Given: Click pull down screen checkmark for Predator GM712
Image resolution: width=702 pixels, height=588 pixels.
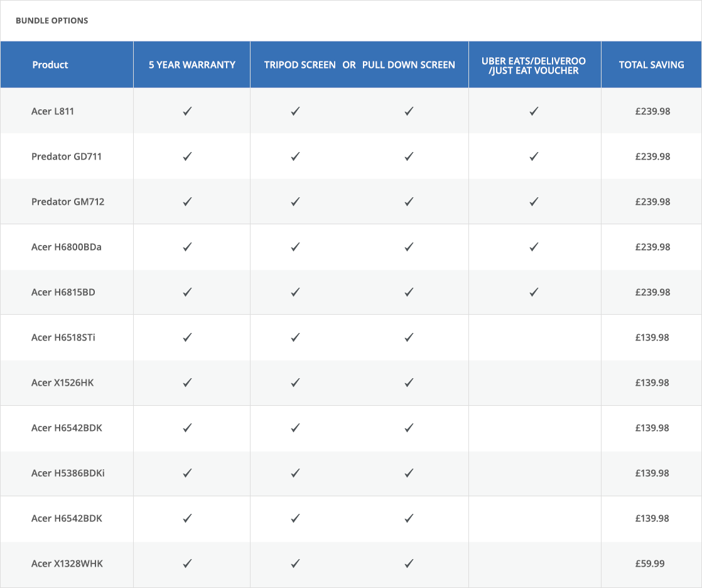Looking at the screenshot, I should click(x=409, y=202).
